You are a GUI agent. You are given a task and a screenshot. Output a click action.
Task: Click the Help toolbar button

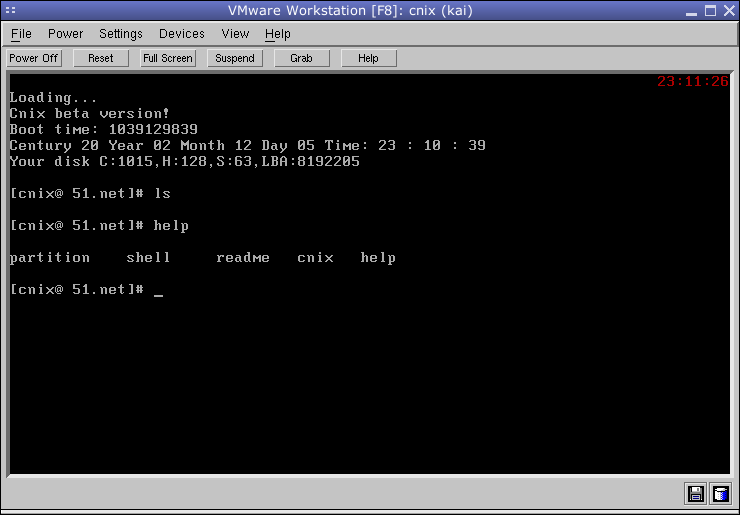(369, 59)
